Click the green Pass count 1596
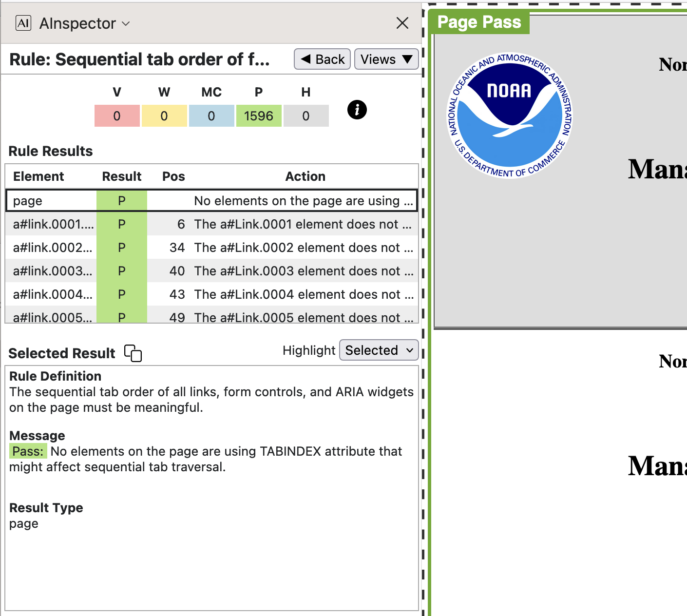 point(259,116)
